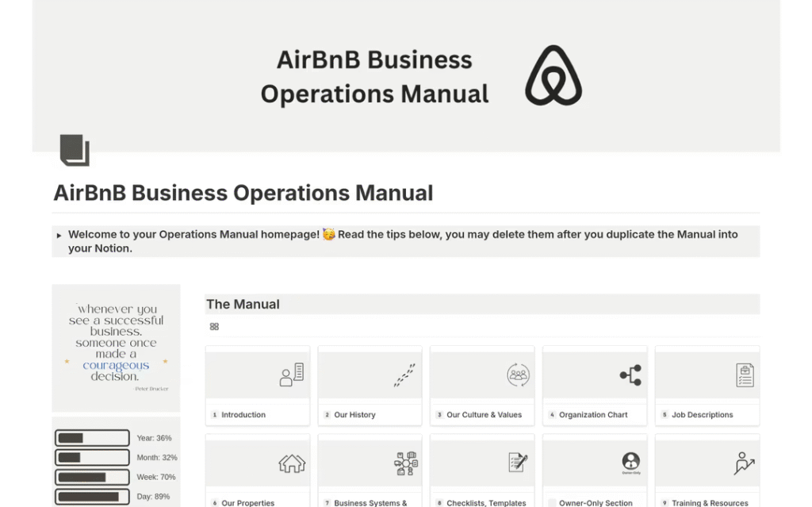Click the number 8 icon beside Checklists

click(439, 503)
